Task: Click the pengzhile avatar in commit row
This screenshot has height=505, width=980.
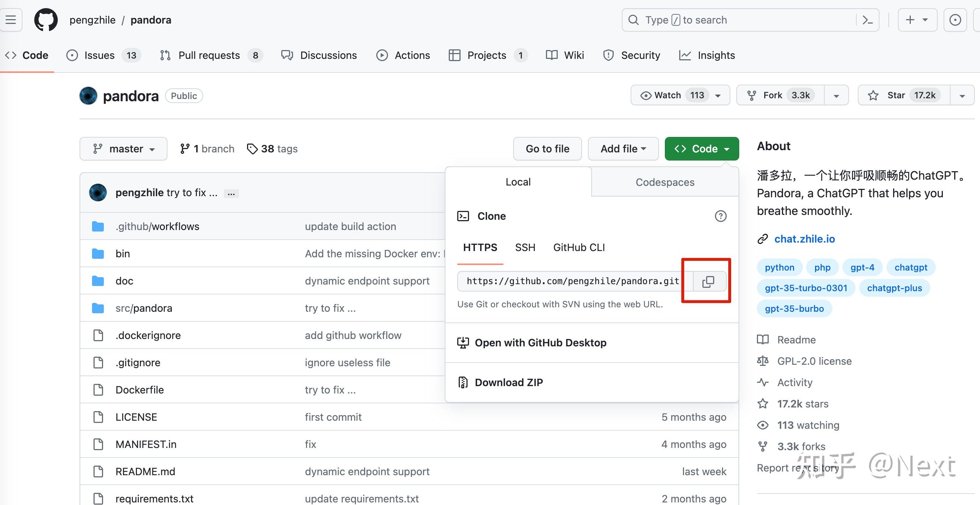Action: point(98,193)
